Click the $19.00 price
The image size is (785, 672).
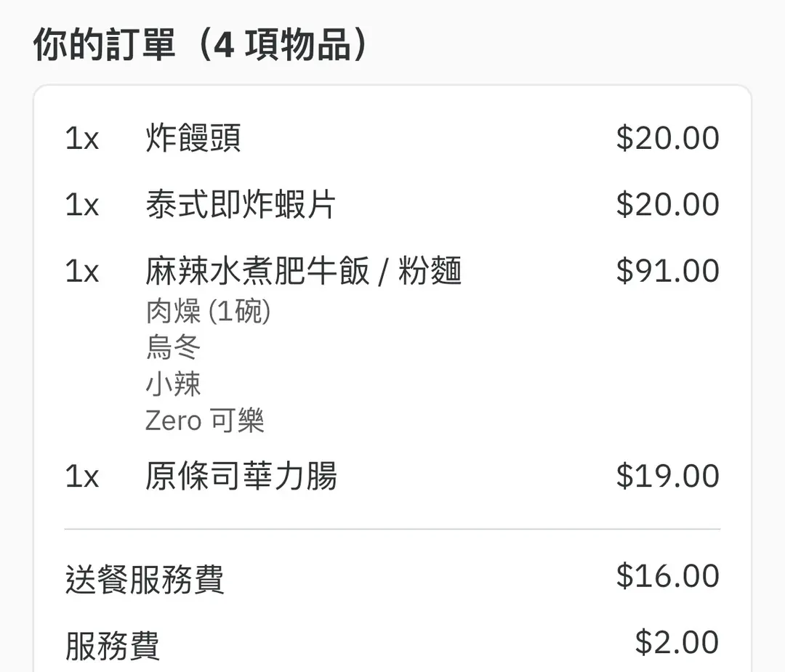pyautogui.click(x=667, y=476)
